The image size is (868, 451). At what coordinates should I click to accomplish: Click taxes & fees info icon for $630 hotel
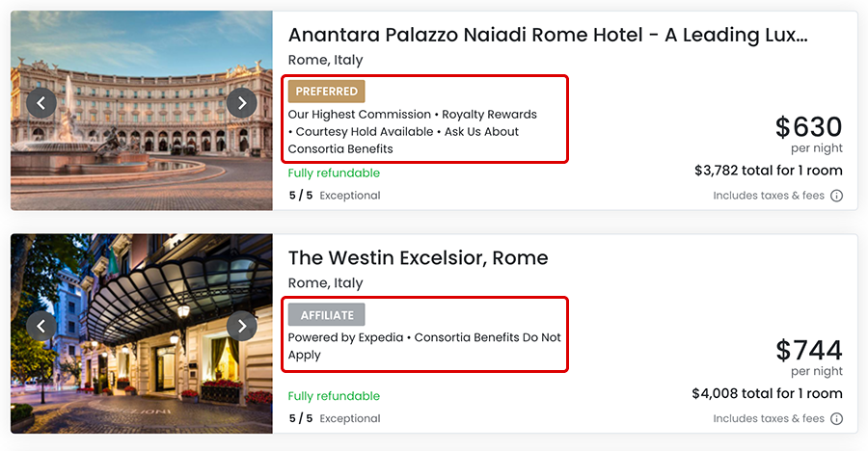point(836,196)
